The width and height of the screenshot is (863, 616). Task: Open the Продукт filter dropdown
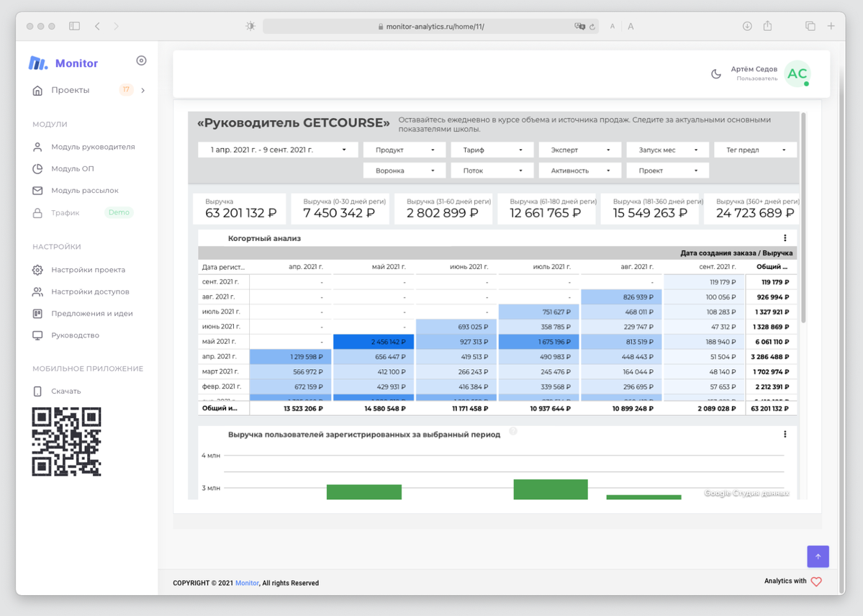405,150
